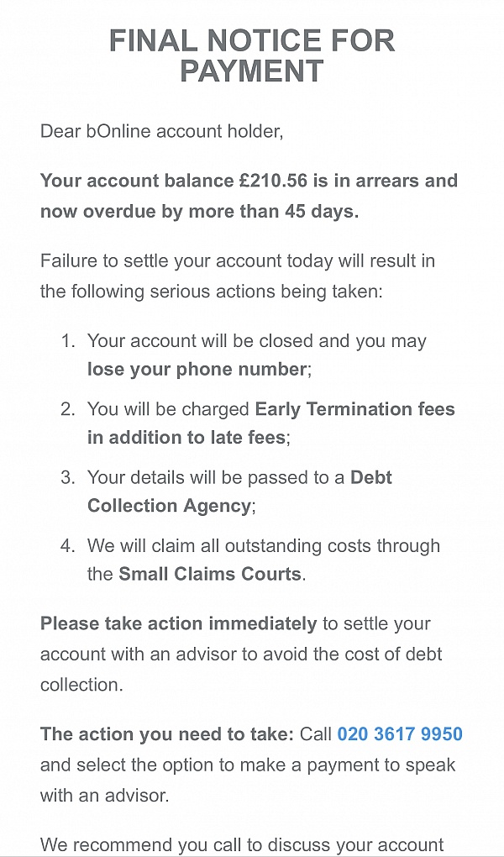Click bold 'The action you need to take:'
The image size is (504, 857).
[x=167, y=734]
